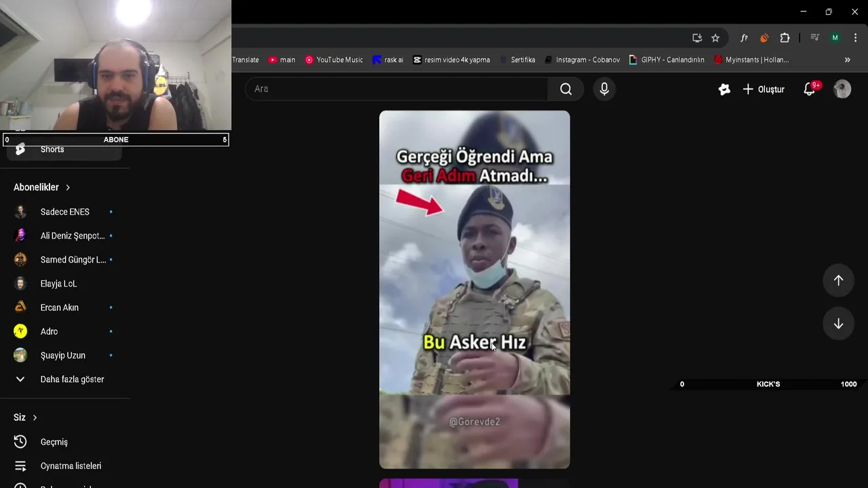Open Samed Güngör channel avatar

[x=20, y=260]
